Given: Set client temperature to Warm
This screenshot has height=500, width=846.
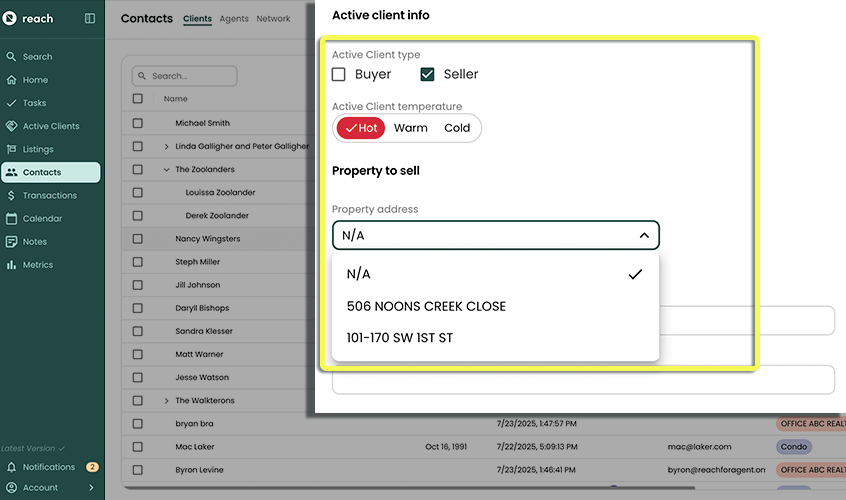Looking at the screenshot, I should coord(410,128).
